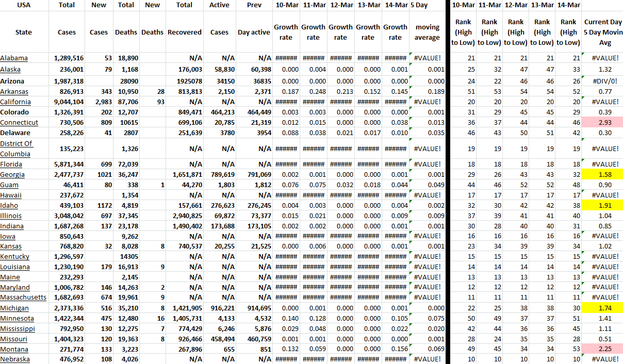Click the Kentucky state link
The width and height of the screenshot is (623, 364).
[x=15, y=257]
